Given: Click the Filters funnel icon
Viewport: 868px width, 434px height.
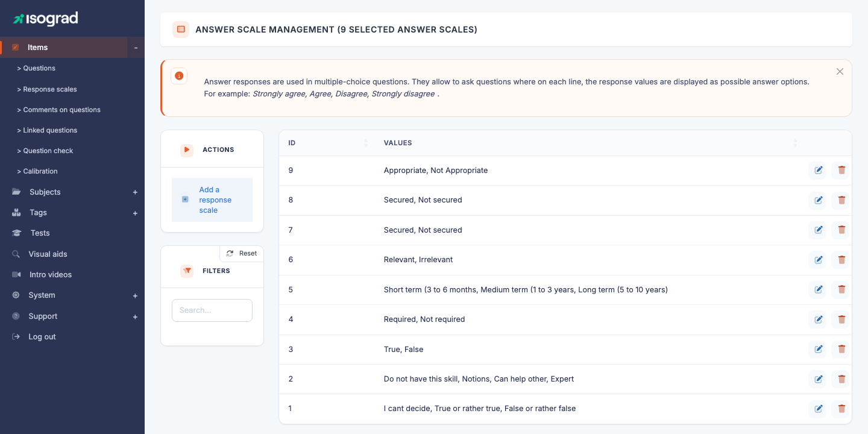Looking at the screenshot, I should click(187, 271).
